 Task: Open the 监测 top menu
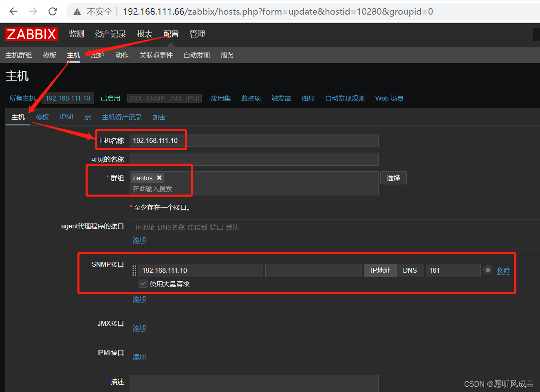76,34
